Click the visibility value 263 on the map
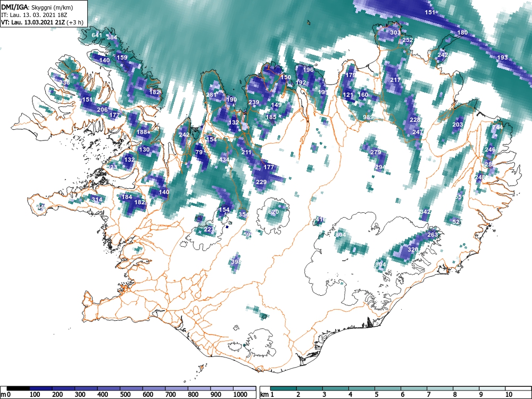 click(433, 235)
